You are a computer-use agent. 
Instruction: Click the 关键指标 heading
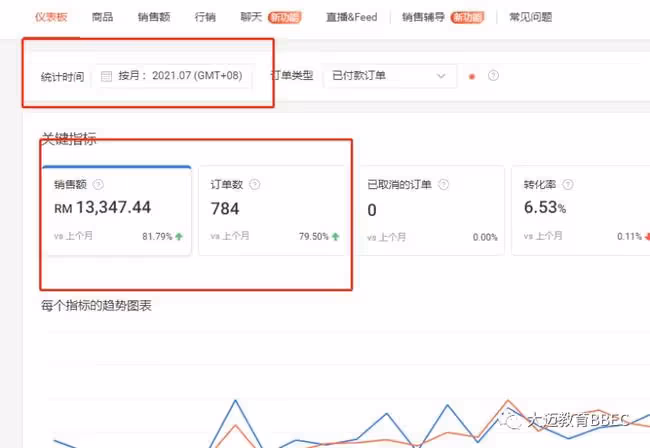pos(69,138)
